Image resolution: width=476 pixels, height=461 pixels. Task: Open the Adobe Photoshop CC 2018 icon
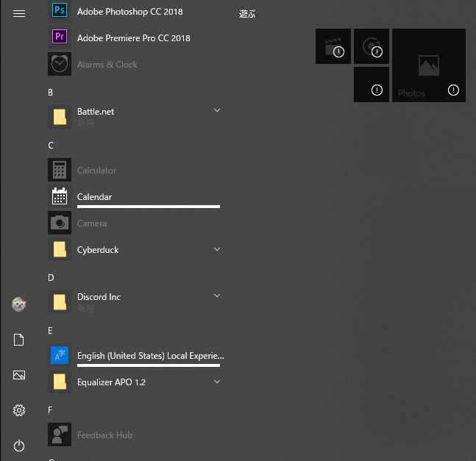pyautogui.click(x=60, y=12)
